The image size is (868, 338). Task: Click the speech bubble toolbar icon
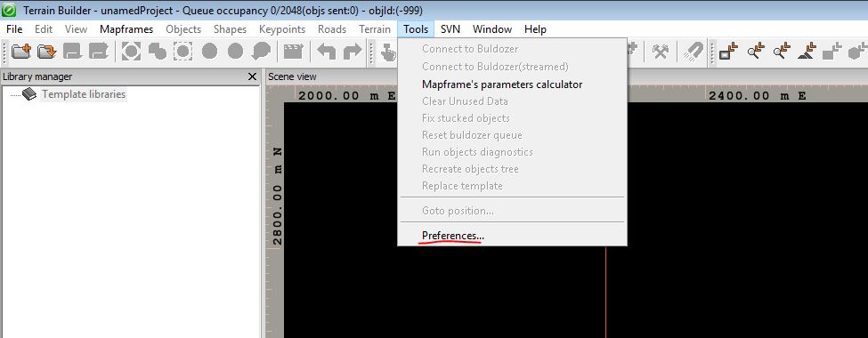click(261, 52)
